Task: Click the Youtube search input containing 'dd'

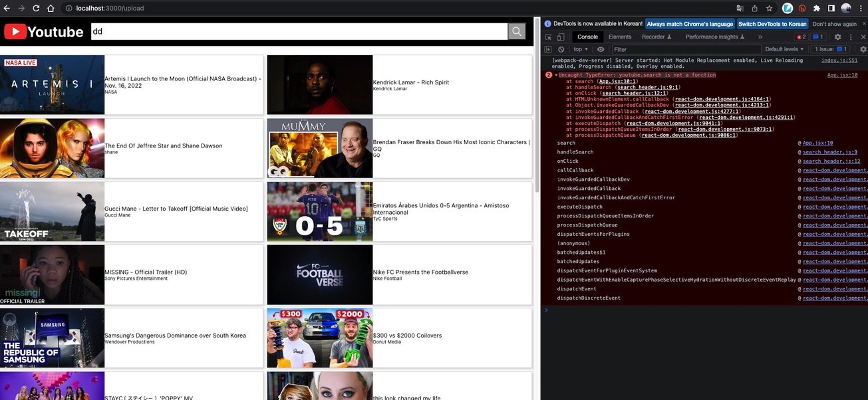Action: coord(299,31)
